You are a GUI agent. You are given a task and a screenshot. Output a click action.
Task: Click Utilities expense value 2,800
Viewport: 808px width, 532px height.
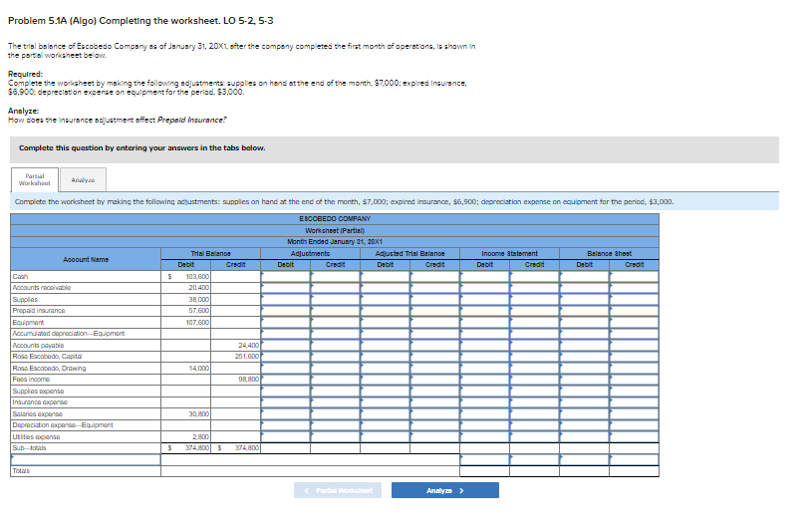tap(200, 436)
